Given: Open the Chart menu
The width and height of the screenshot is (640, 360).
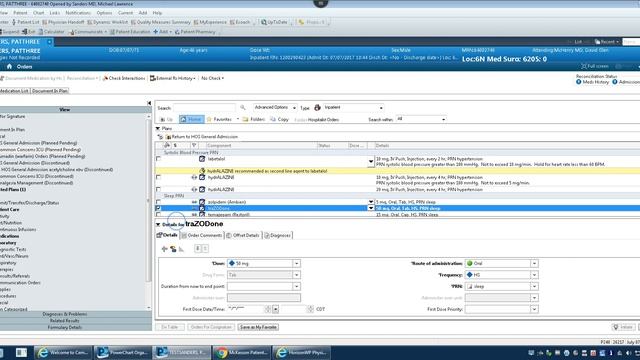Looking at the screenshot, I should 38,13.
